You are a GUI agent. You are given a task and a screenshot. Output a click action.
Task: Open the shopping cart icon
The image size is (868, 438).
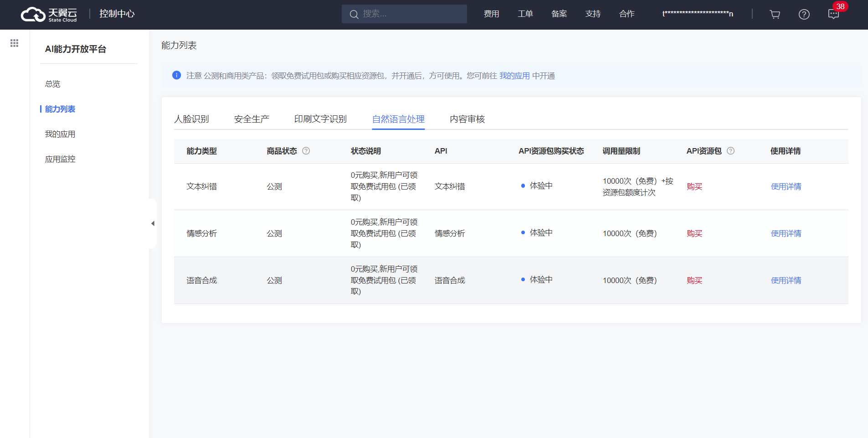click(x=775, y=14)
